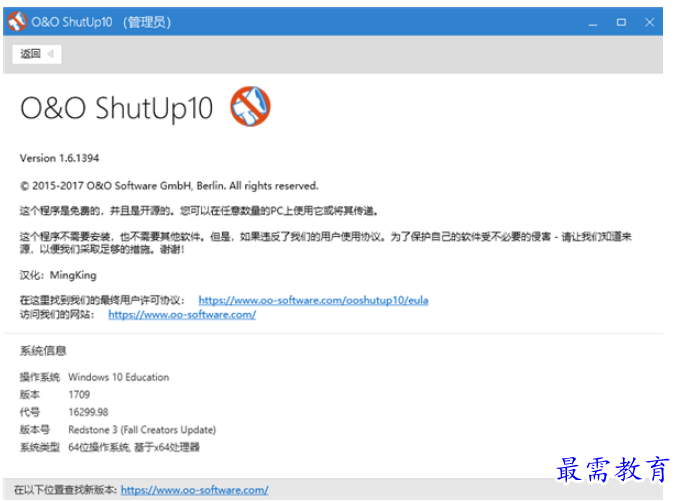The height and width of the screenshot is (501, 678).
Task: Click the Windows 10 Education value
Action: point(118,377)
